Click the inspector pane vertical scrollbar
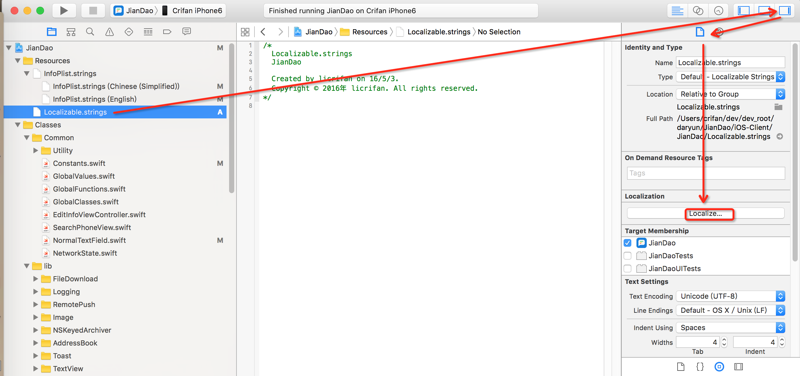 coord(796,153)
